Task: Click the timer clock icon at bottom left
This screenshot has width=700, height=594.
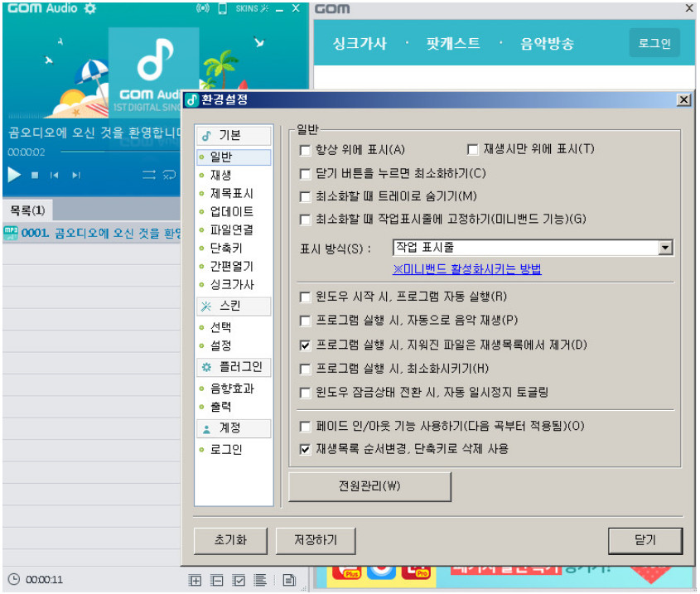Action: tap(14, 579)
